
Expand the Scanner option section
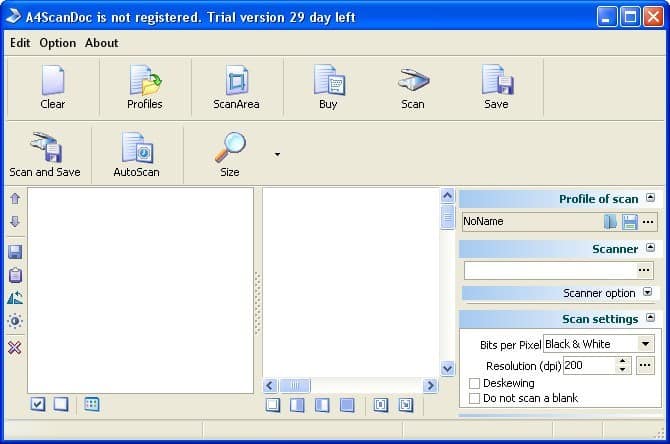647,293
